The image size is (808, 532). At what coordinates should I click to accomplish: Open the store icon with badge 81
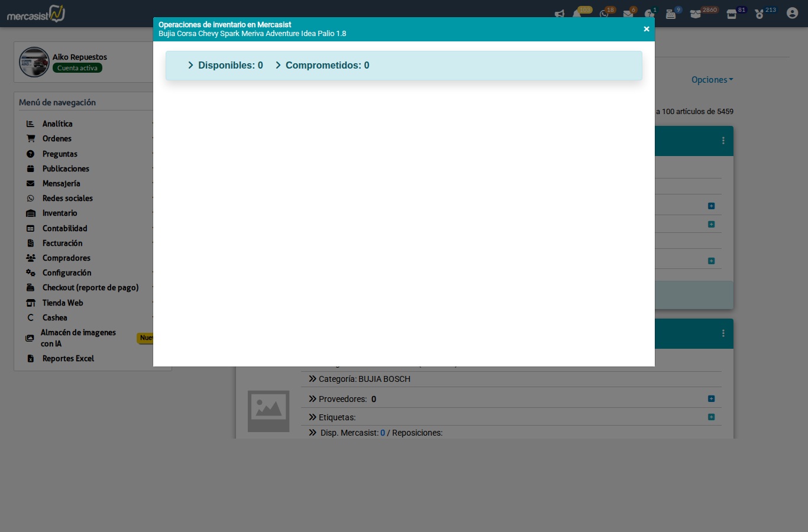[x=732, y=14]
